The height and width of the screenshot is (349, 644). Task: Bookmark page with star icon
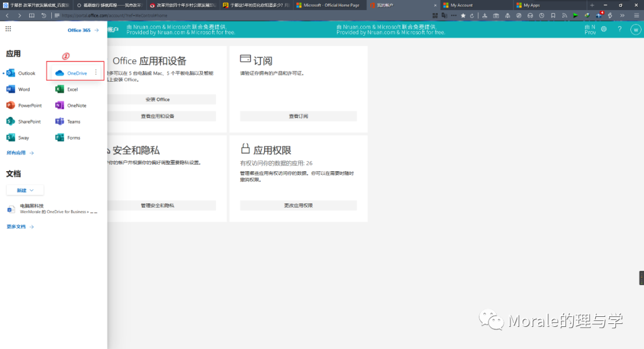(x=463, y=16)
